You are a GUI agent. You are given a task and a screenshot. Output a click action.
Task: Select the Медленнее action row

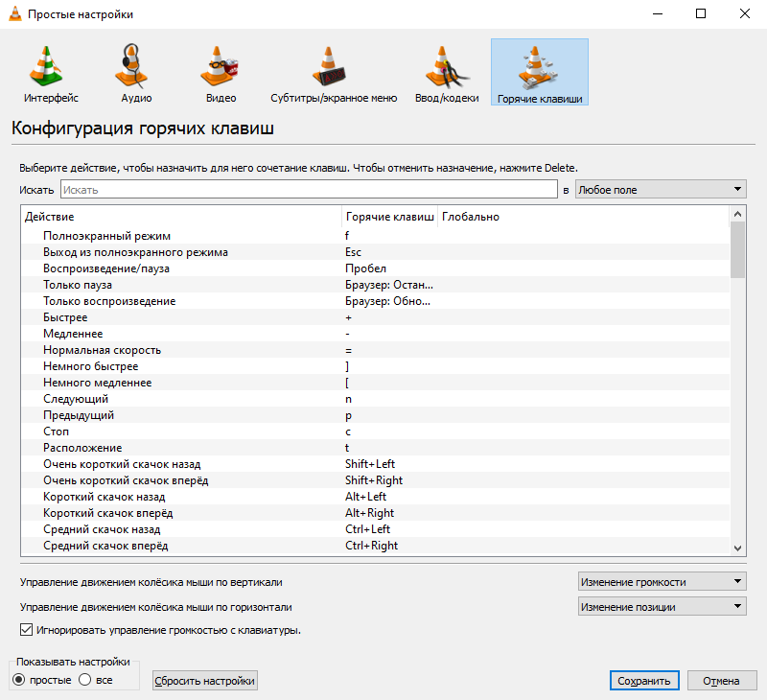[x=375, y=334]
